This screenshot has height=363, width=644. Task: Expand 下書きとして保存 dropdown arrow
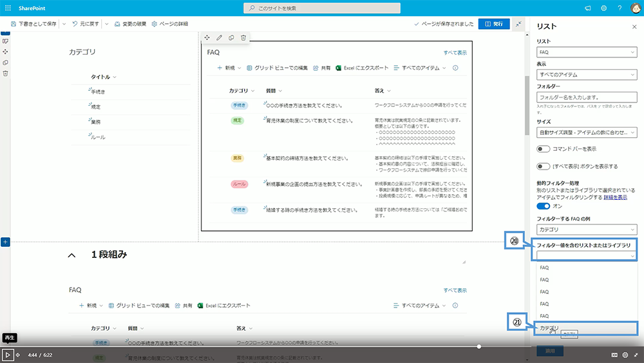(x=64, y=24)
